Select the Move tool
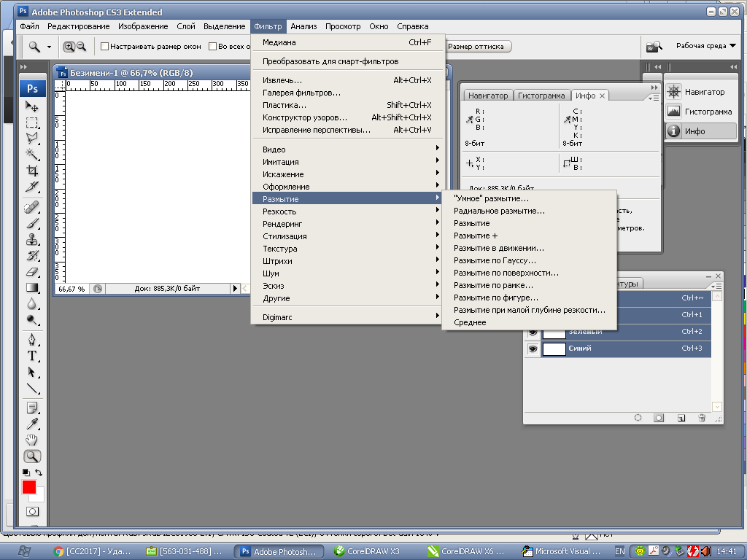747x560 pixels. pyautogui.click(x=32, y=106)
